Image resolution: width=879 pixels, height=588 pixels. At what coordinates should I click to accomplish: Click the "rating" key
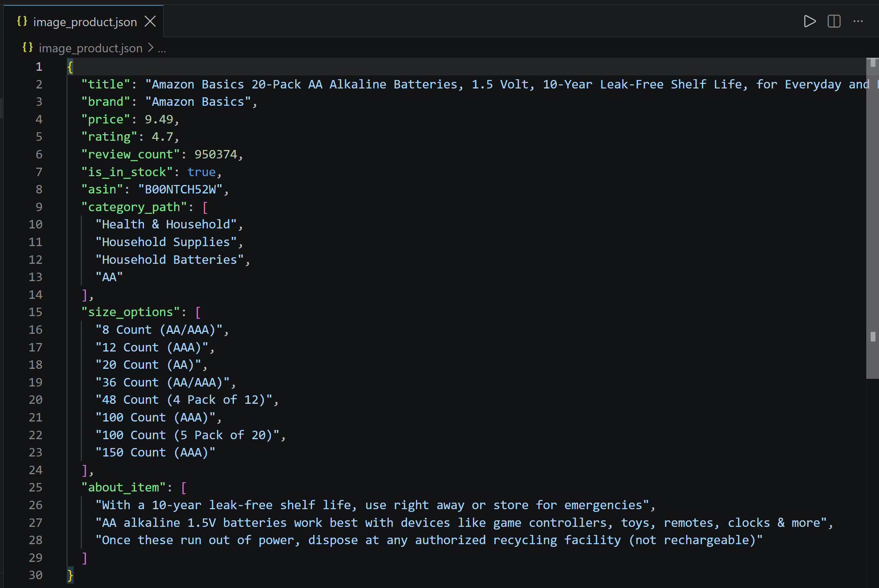(x=109, y=137)
